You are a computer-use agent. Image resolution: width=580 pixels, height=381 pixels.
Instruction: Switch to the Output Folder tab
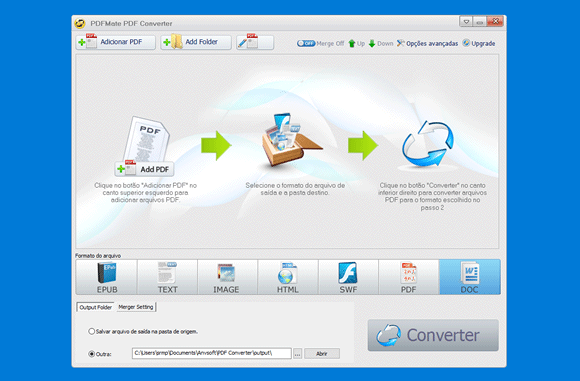[95, 307]
